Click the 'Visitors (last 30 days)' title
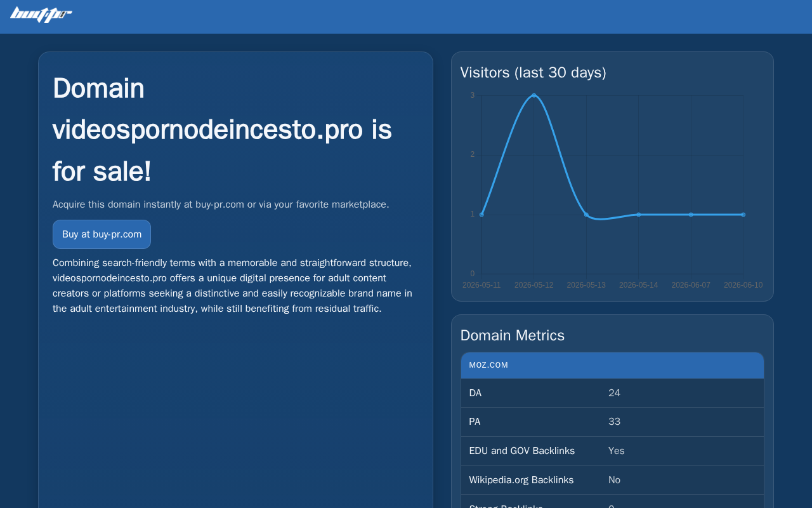This screenshot has width=812, height=508. [534, 72]
